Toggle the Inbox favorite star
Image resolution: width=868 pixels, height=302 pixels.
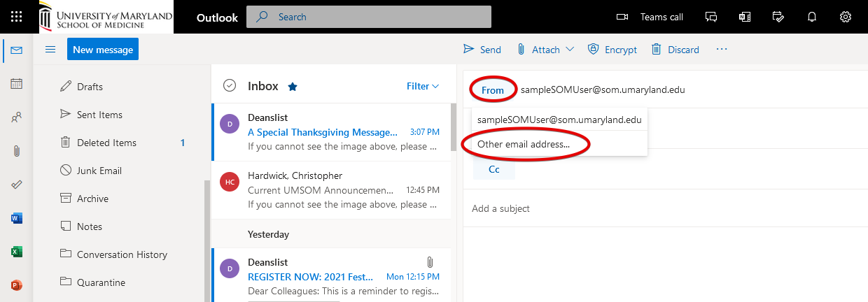[293, 87]
